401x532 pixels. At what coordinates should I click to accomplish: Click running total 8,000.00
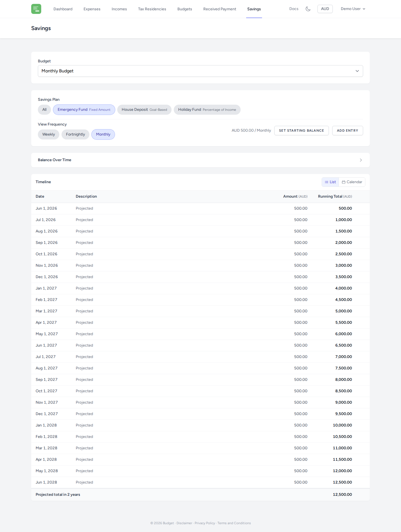click(344, 380)
